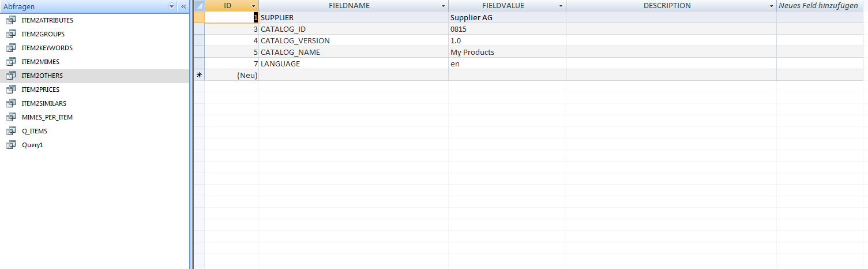The image size is (868, 269).
Task: Click the ID column header
Action: [228, 6]
